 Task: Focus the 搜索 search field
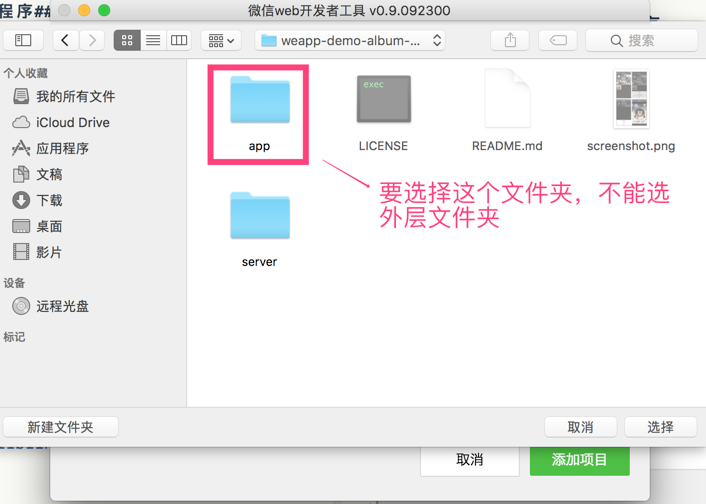pos(642,41)
